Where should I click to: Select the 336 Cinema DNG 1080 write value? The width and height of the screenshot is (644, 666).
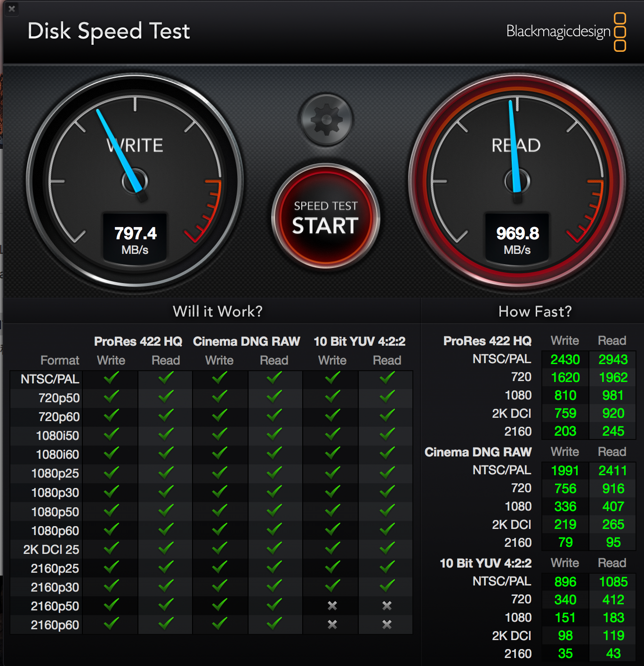[565, 507]
